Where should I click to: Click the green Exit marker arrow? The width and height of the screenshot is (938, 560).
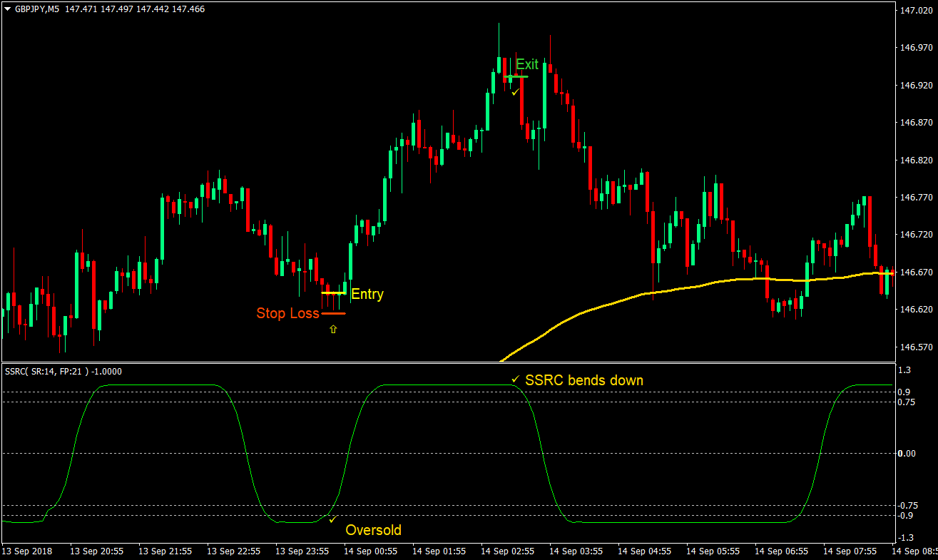click(516, 76)
